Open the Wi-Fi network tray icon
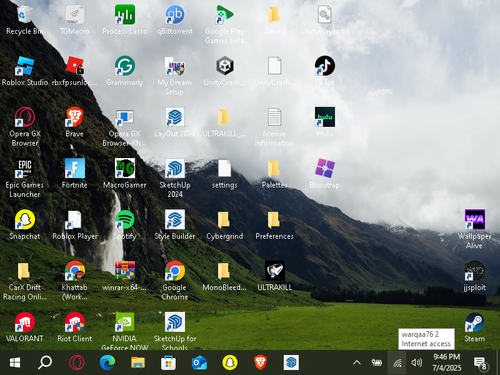The height and width of the screenshot is (375, 500). tap(397, 363)
